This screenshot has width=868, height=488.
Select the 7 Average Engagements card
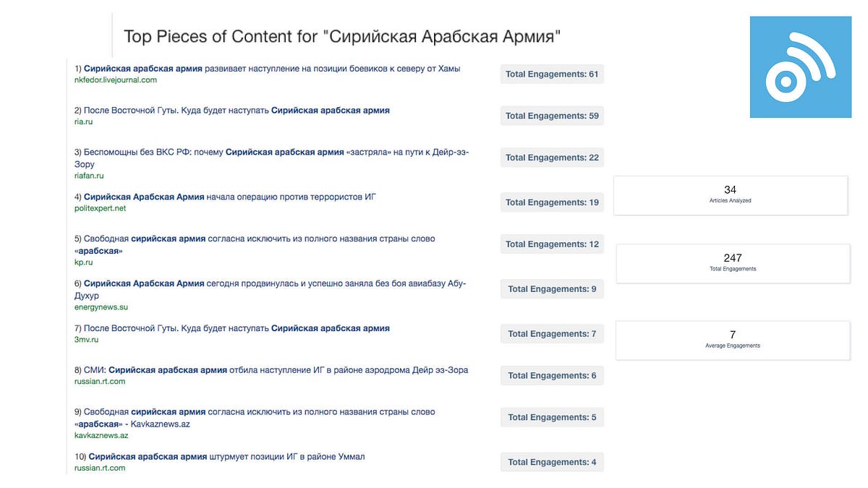733,340
